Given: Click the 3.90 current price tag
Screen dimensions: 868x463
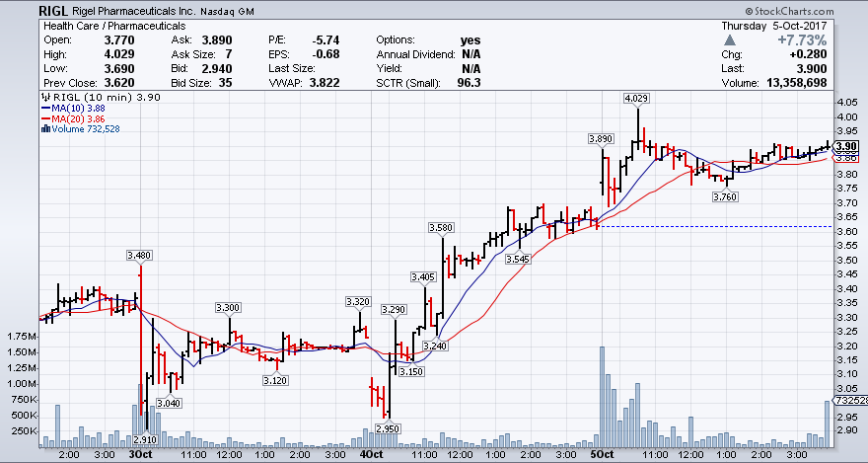Looking at the screenshot, I should point(844,145).
